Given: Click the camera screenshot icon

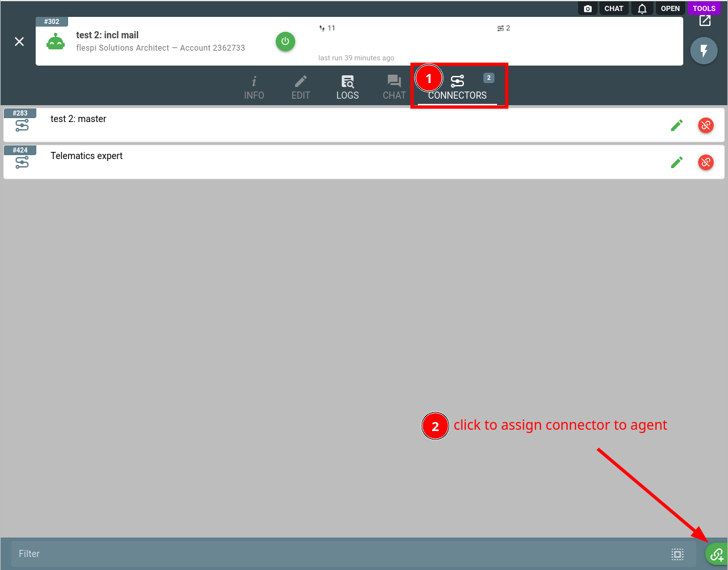Looking at the screenshot, I should click(x=588, y=8).
